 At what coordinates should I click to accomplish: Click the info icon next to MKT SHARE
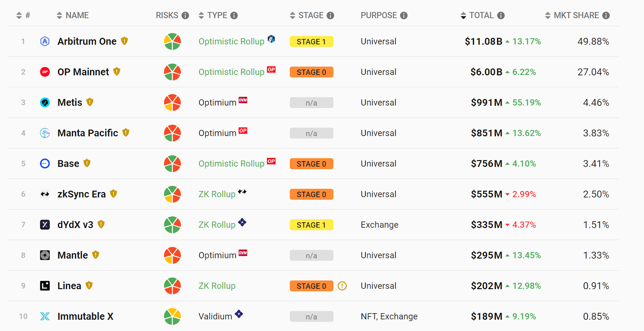(606, 16)
